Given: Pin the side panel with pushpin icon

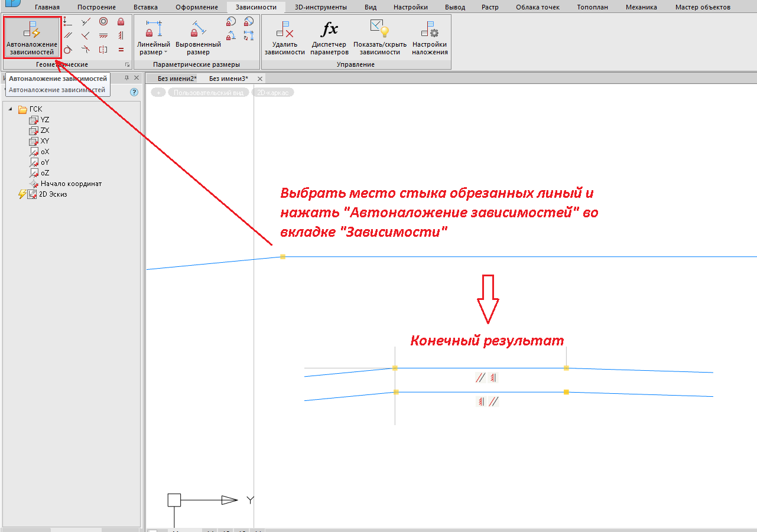Looking at the screenshot, I should (x=126, y=78).
